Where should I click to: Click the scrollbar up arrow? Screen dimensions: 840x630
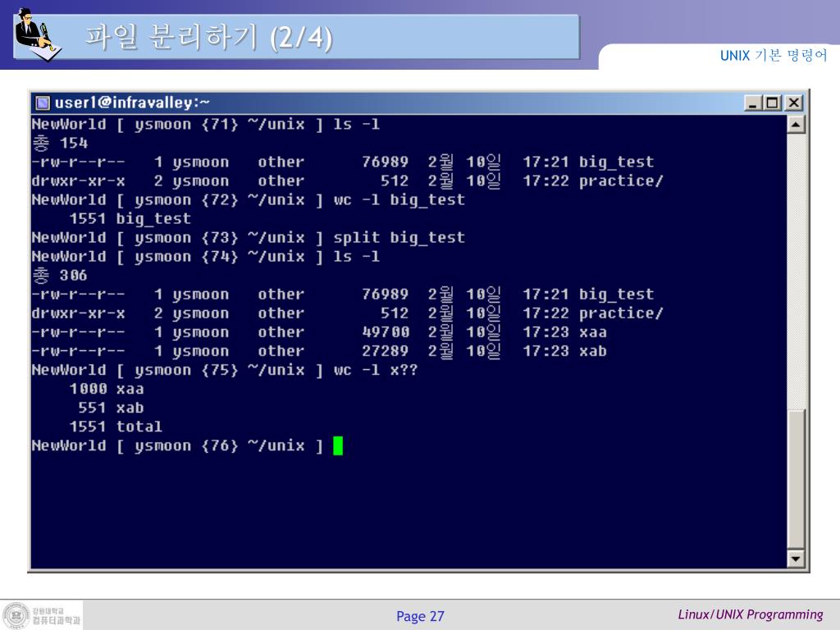[796, 125]
